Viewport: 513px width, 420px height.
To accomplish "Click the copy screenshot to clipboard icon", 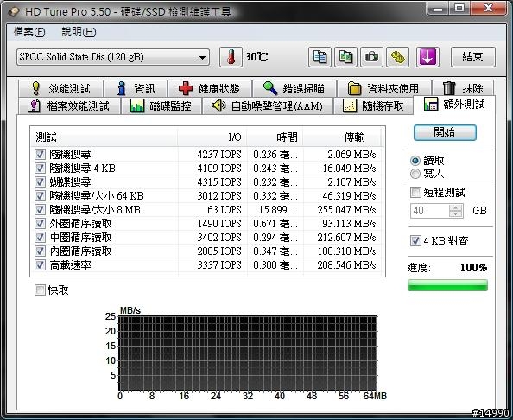I will pos(345,57).
